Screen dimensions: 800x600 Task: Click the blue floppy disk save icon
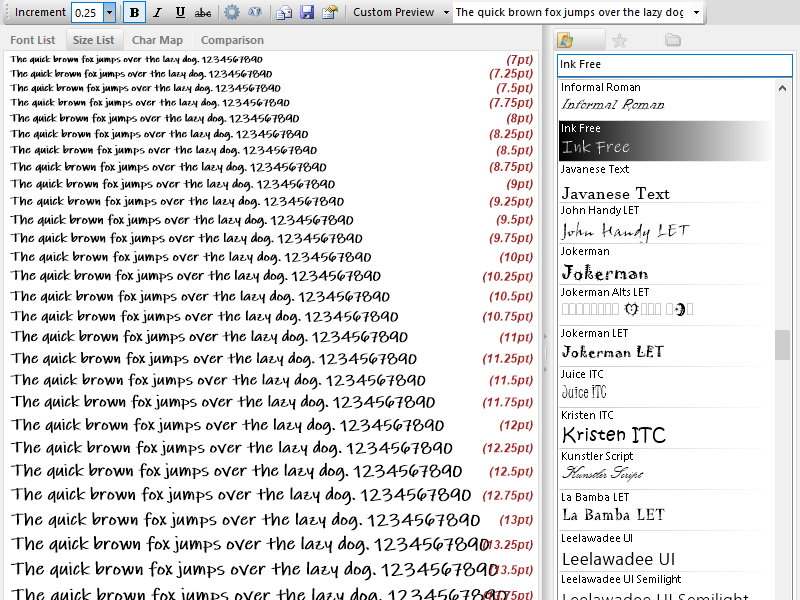(x=307, y=12)
